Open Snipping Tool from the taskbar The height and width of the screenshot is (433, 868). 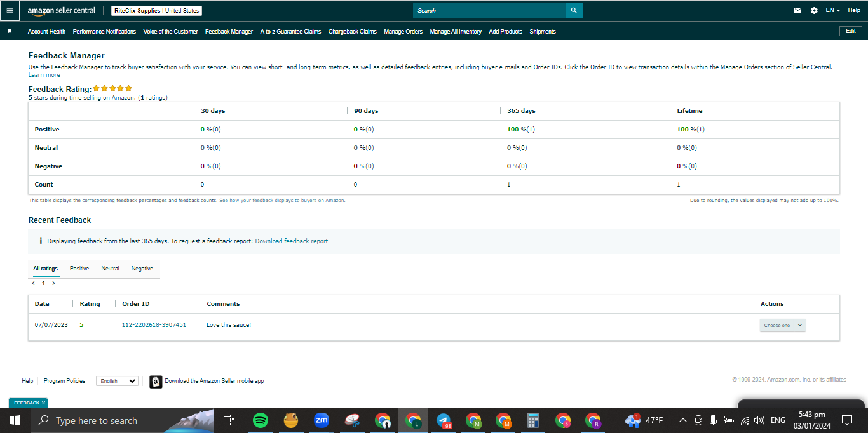coord(353,420)
